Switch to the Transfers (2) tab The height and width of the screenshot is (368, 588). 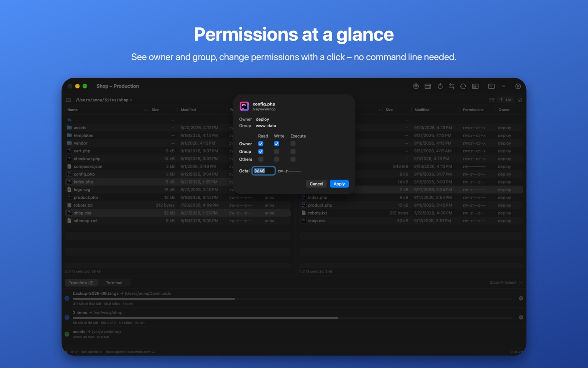(81, 283)
